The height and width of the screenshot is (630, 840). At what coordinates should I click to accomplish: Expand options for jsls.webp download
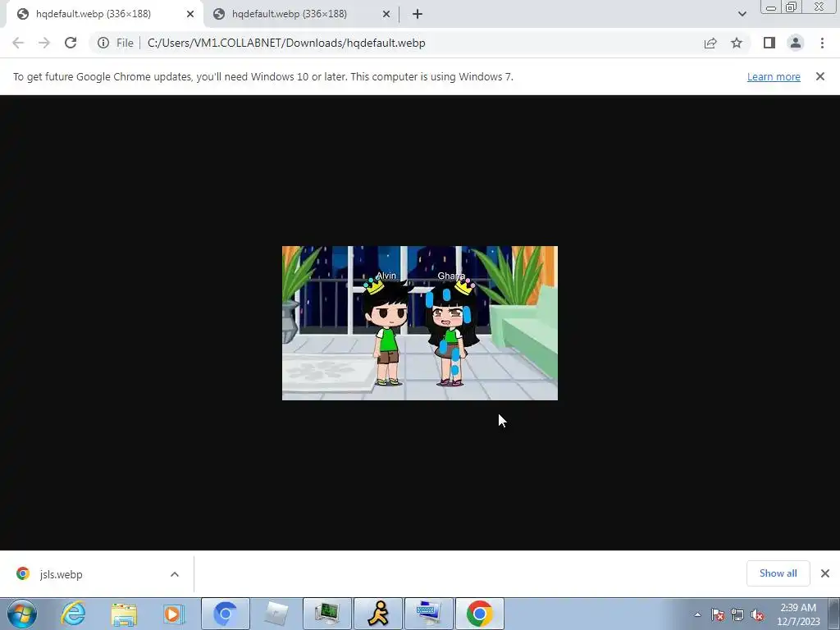click(175, 574)
